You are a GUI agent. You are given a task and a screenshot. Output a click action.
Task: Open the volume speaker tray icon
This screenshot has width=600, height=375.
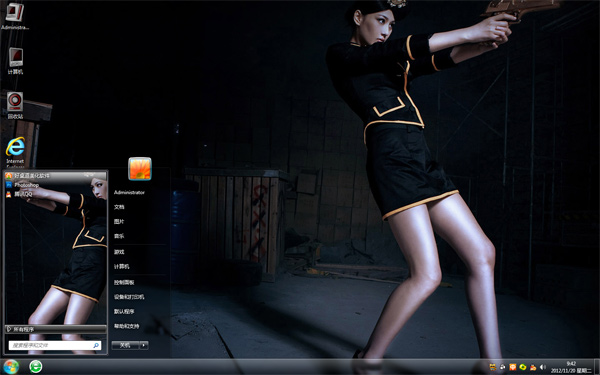(543, 367)
